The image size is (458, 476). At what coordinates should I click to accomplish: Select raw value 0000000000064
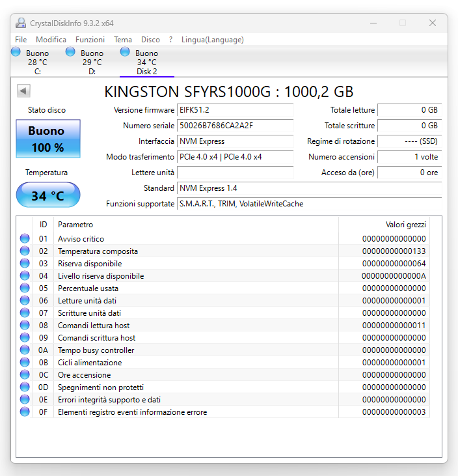tap(394, 264)
